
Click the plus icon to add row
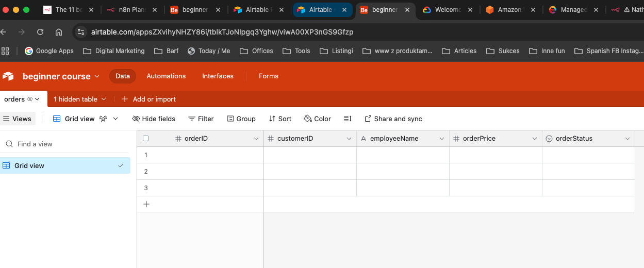click(146, 204)
